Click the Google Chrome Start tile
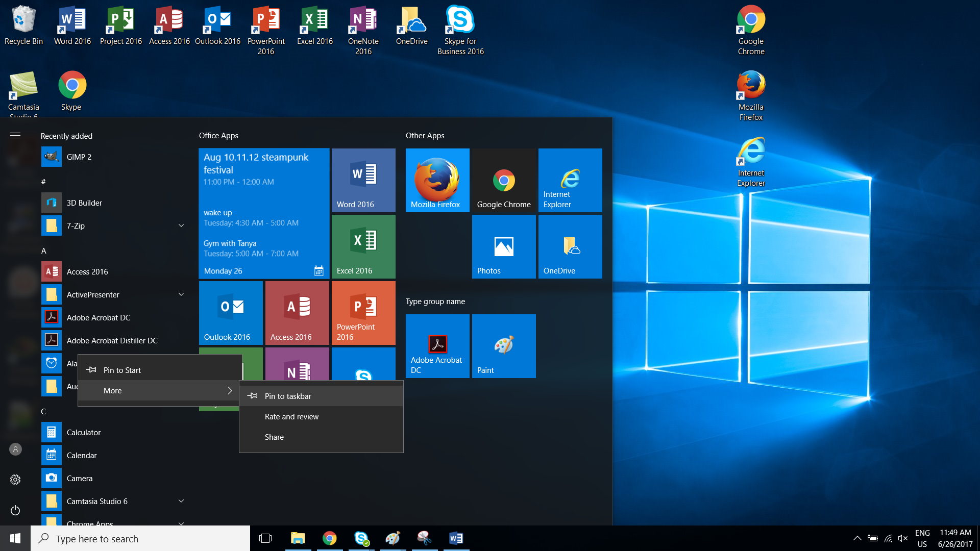The image size is (980, 551). click(504, 180)
